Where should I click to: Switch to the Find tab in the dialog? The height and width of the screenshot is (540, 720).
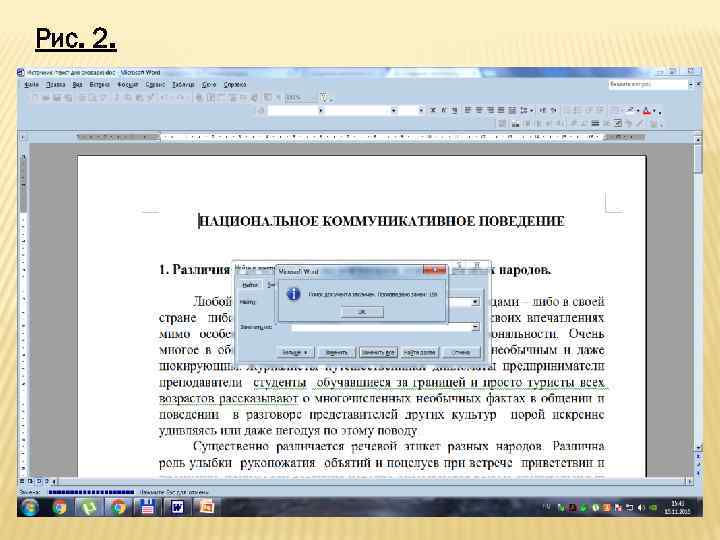click(x=250, y=285)
